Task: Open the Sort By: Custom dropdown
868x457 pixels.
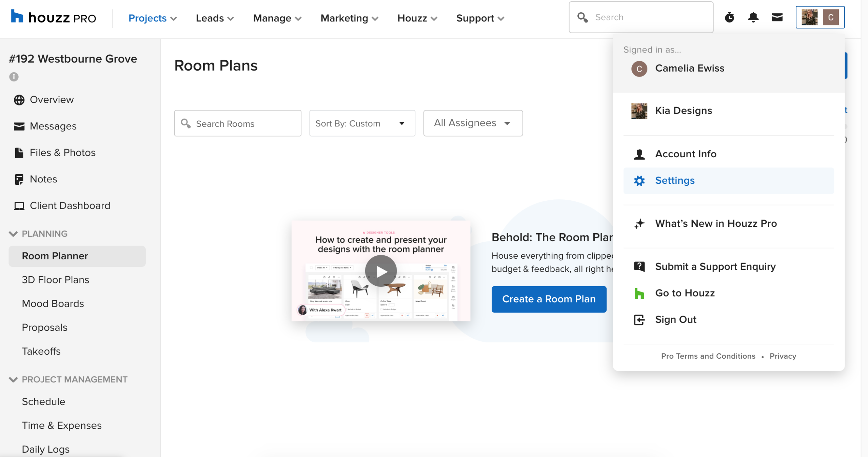Action: (x=362, y=123)
